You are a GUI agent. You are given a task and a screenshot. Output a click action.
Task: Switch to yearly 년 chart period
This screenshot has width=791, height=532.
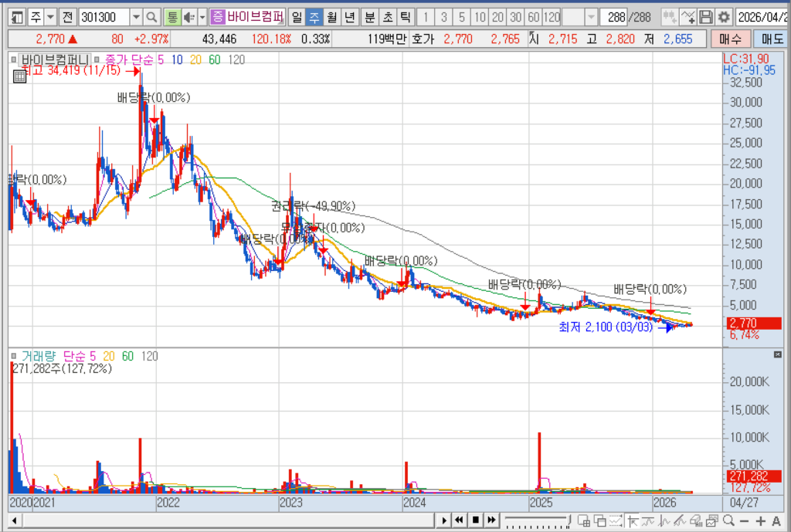pyautogui.click(x=349, y=17)
